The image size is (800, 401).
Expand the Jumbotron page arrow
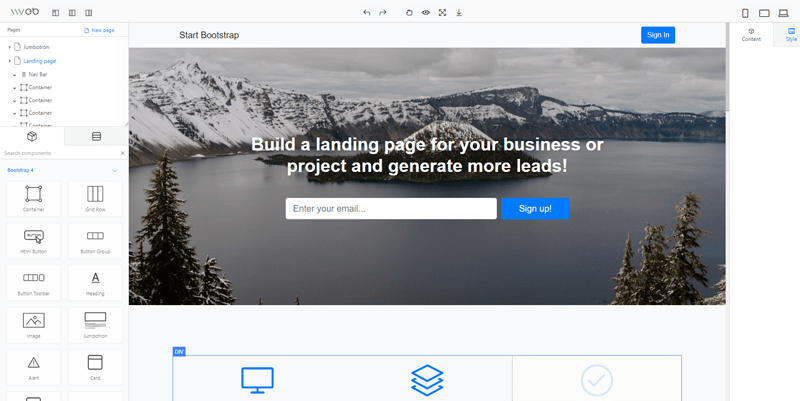pyautogui.click(x=10, y=47)
